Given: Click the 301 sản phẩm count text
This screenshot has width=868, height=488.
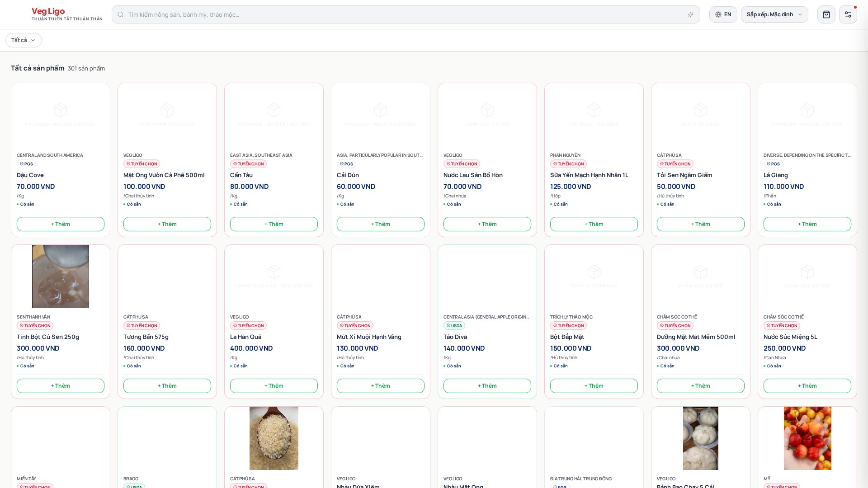Looking at the screenshot, I should (x=86, y=68).
